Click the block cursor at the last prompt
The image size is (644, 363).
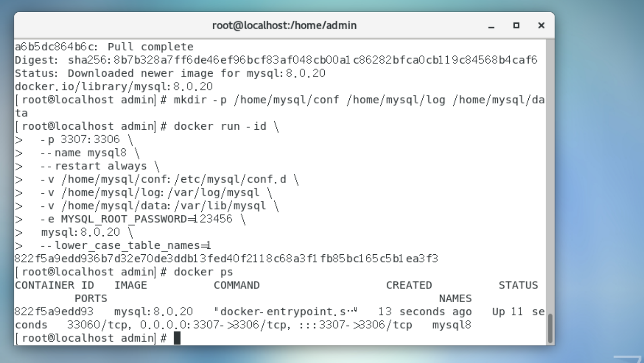coord(177,338)
